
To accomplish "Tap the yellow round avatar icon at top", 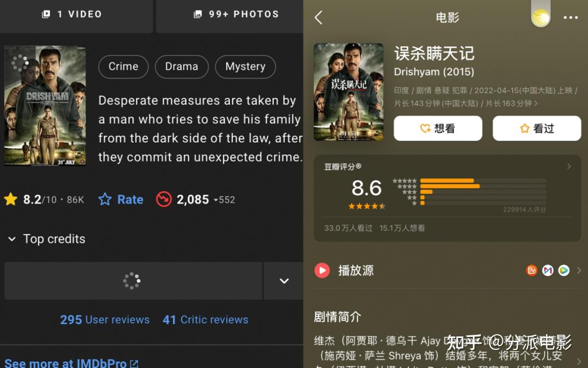I will [541, 17].
